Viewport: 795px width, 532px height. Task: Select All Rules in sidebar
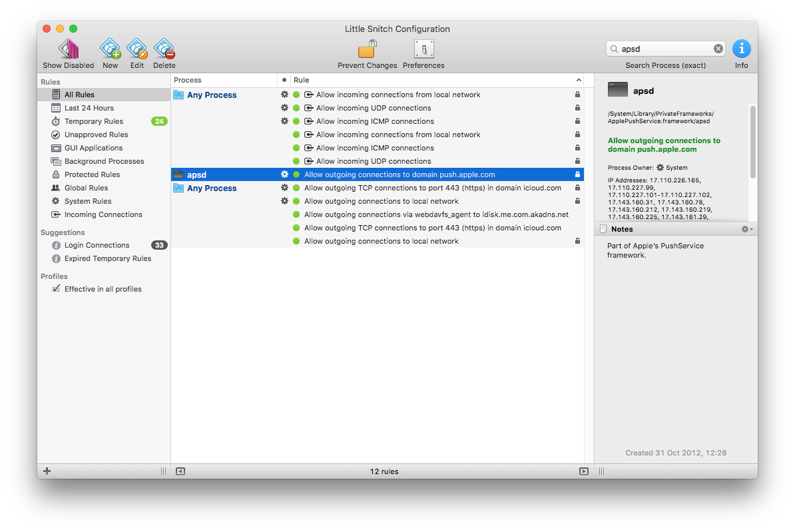104,95
